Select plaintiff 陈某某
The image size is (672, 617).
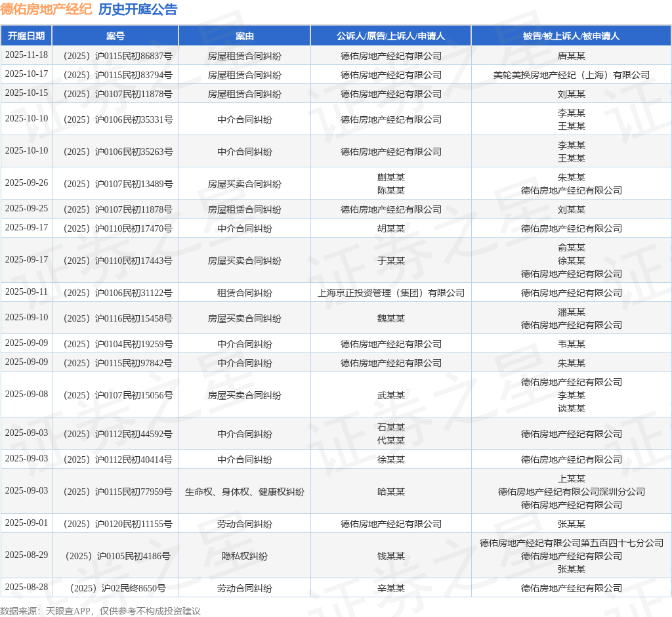click(391, 190)
